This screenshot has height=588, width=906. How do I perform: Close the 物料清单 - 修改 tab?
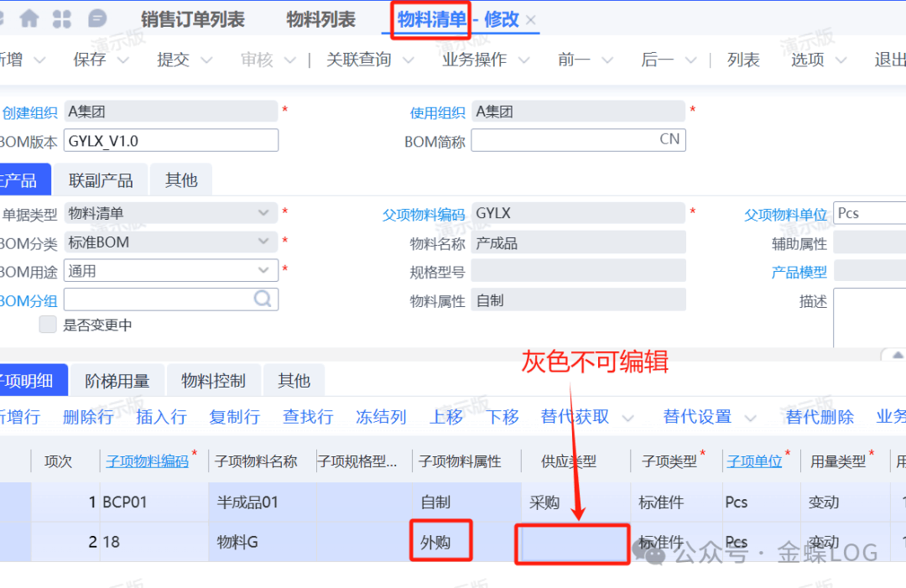531,20
